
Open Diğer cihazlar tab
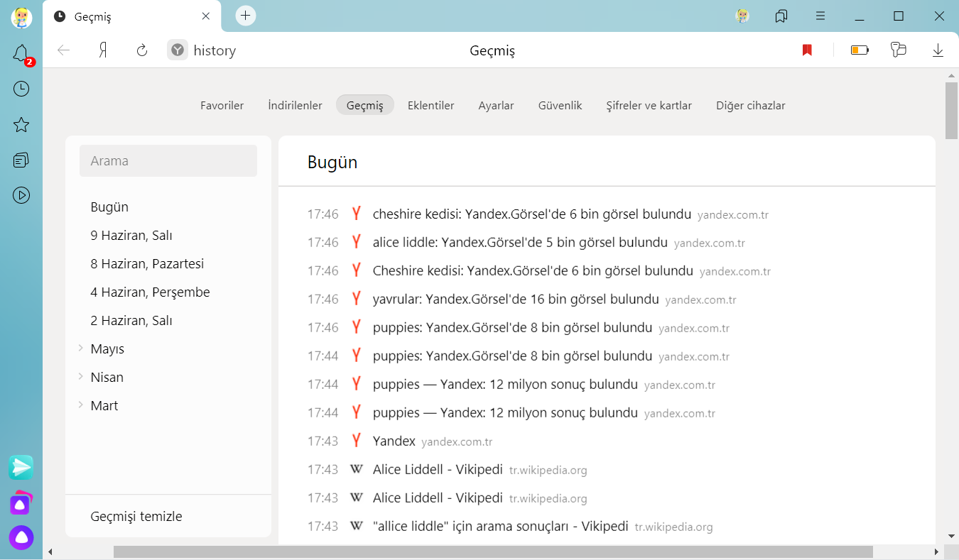coord(750,105)
